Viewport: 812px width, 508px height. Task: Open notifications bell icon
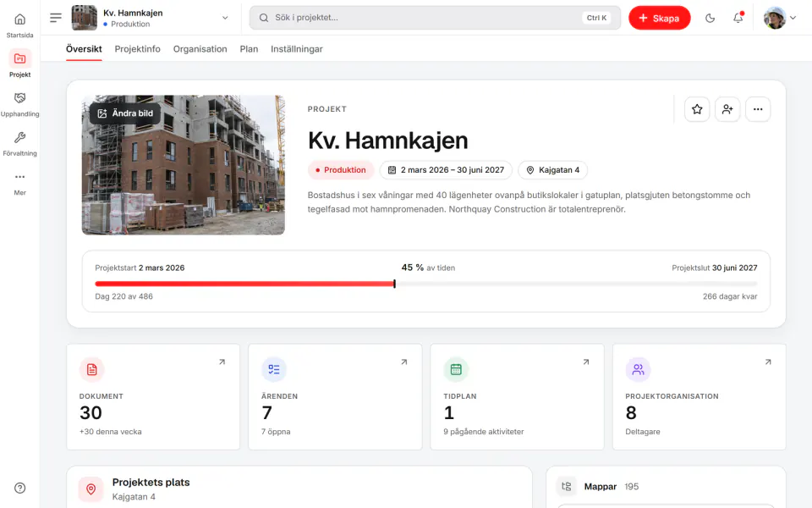[x=738, y=18]
